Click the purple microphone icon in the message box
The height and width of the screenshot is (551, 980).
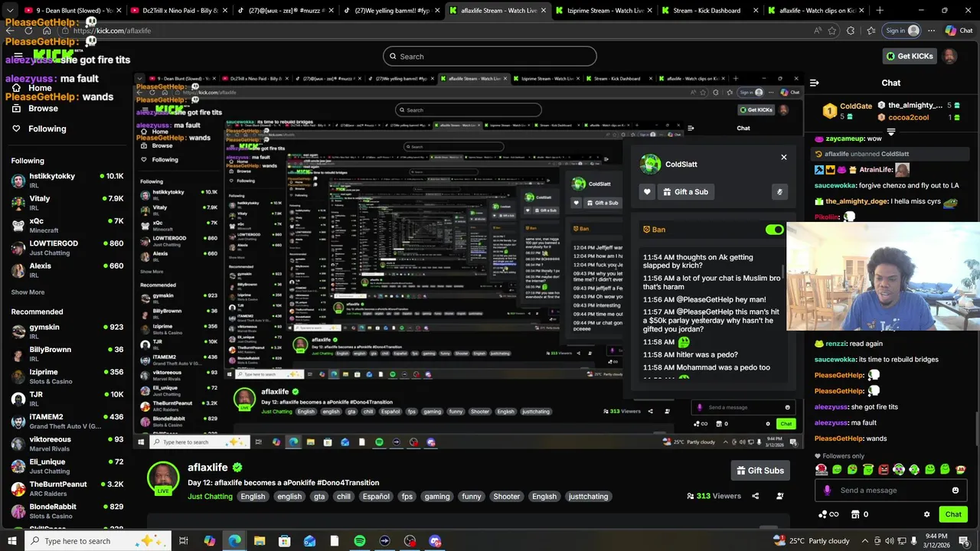[x=827, y=491]
